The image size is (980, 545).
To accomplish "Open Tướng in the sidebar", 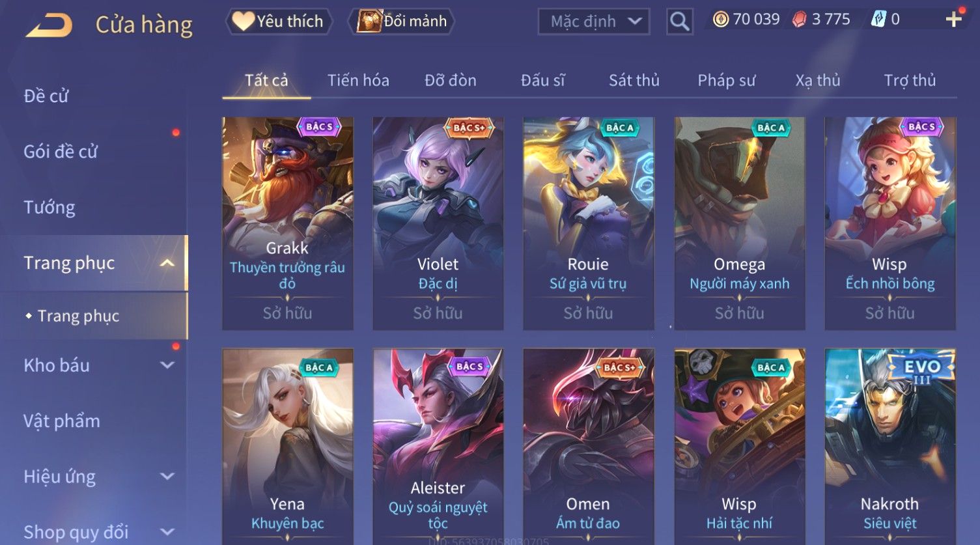I will 49,208.
